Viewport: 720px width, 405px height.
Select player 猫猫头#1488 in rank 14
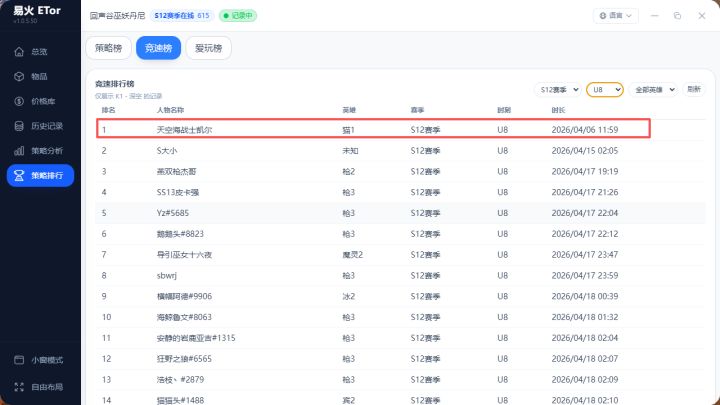click(x=180, y=400)
